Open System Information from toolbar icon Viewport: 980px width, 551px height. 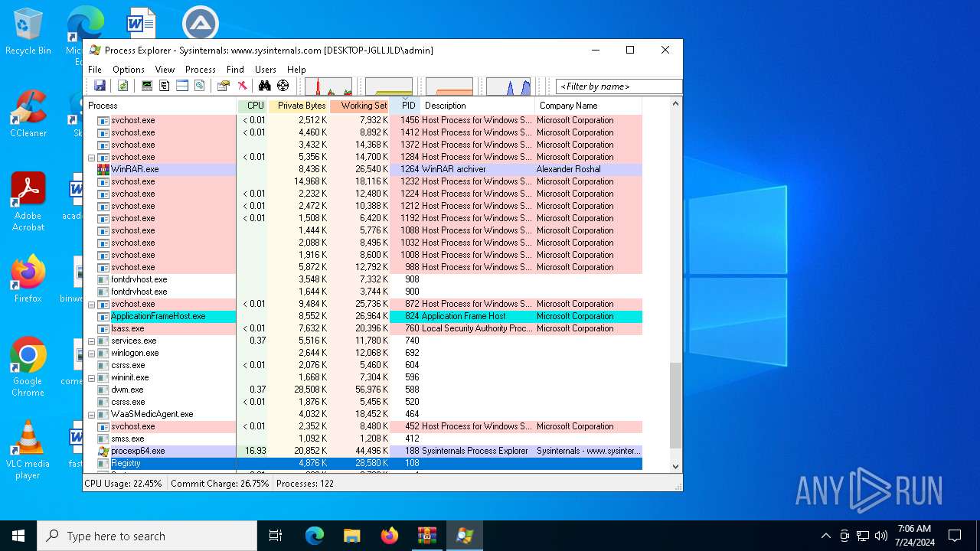pyautogui.click(x=147, y=86)
